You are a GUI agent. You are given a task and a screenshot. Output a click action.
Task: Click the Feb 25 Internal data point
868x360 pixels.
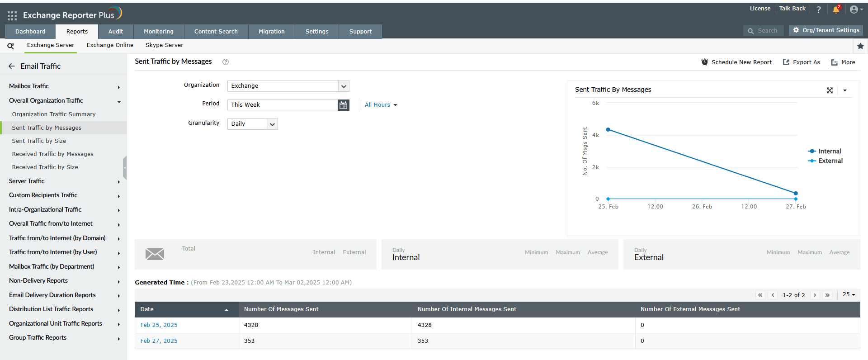608,130
